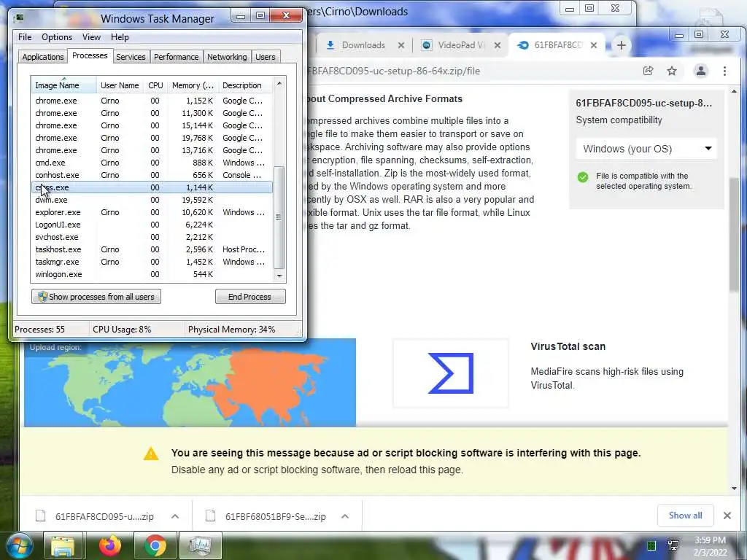Select conhost.exe process row

152,175
